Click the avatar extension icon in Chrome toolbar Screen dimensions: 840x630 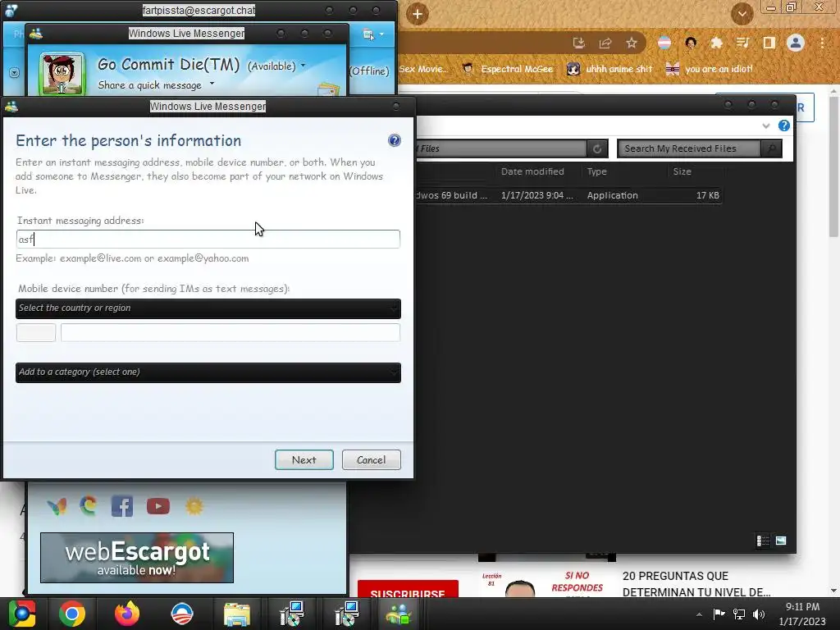click(691, 43)
